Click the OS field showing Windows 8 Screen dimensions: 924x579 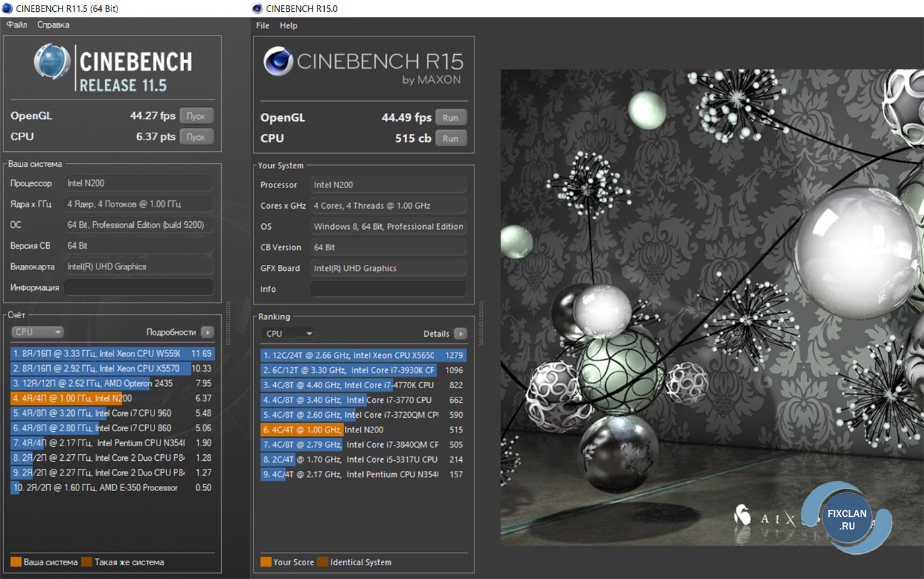[389, 226]
